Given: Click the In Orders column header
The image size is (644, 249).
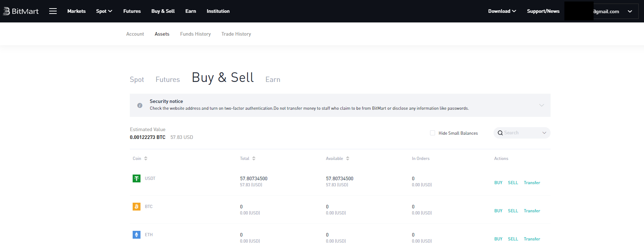Looking at the screenshot, I should [x=421, y=159].
